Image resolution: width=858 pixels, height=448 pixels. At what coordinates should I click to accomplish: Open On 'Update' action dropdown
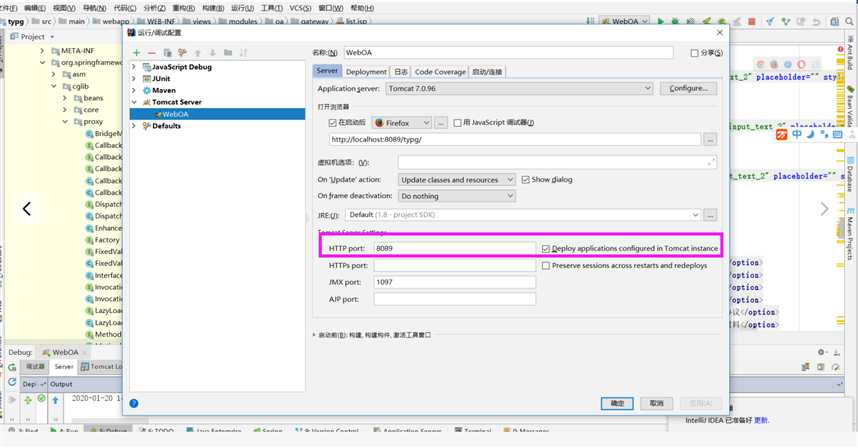tap(456, 179)
